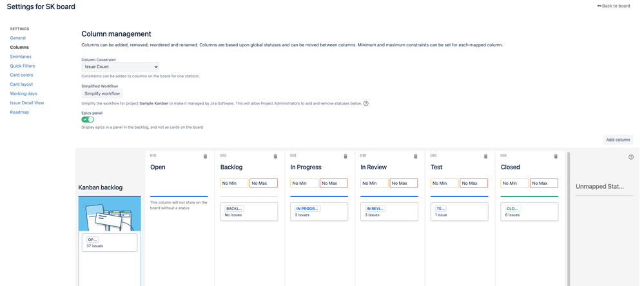Image resolution: width=644 pixels, height=286 pixels.
Task: Delete the Closed column with trash icon
Action: 556,157
